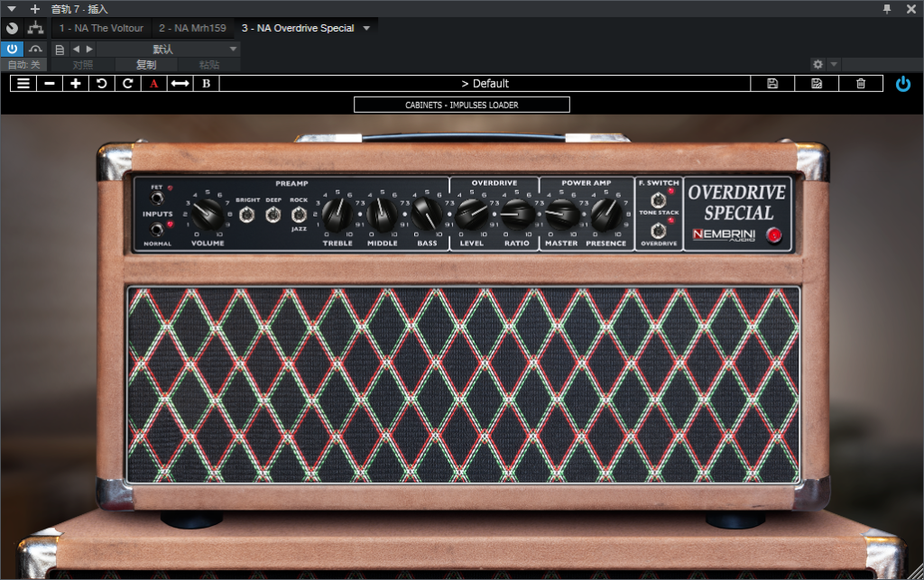Viewport: 924px width, 580px height.
Task: Switch to the B comparison state
Action: 207,84
